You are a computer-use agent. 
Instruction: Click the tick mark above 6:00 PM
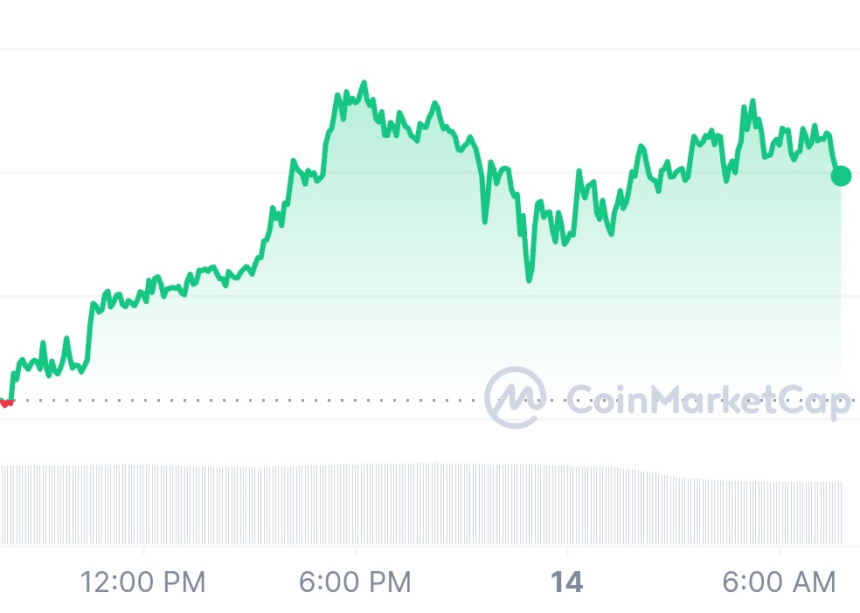[x=356, y=551]
